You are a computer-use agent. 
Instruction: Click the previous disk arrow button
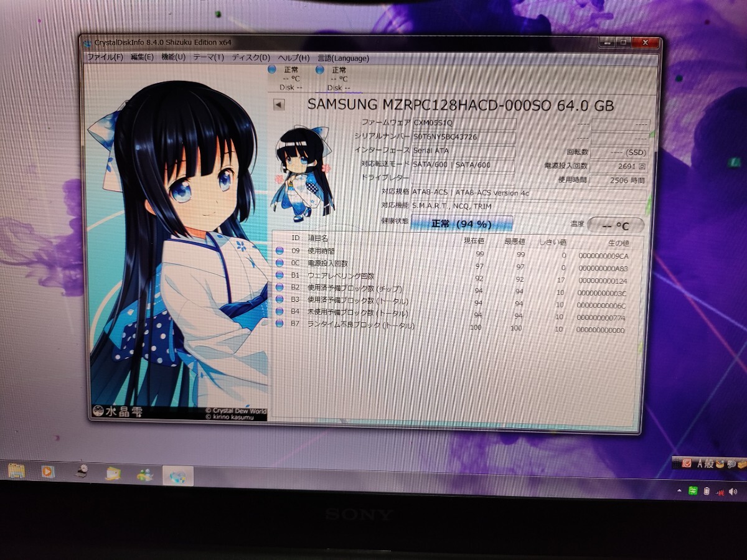click(x=279, y=105)
